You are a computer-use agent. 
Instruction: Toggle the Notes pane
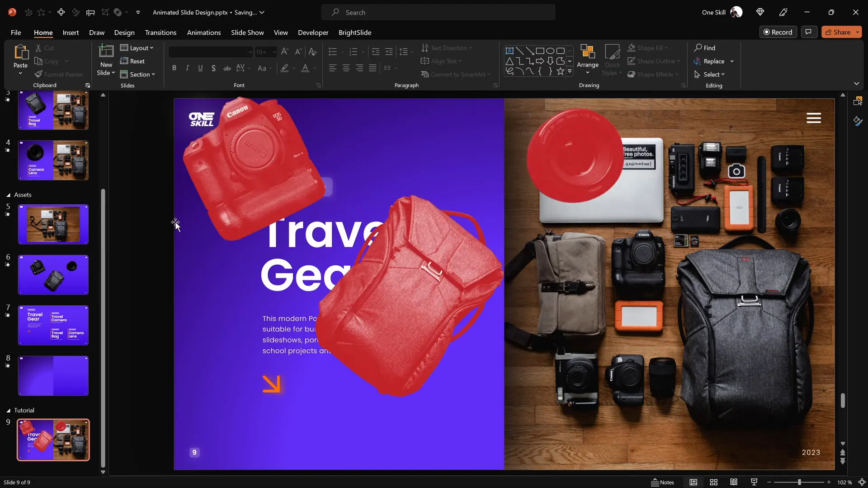[662, 482]
